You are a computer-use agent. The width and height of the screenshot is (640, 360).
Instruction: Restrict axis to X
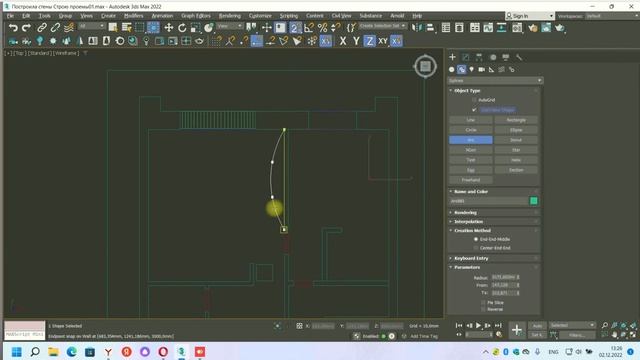(x=343, y=41)
